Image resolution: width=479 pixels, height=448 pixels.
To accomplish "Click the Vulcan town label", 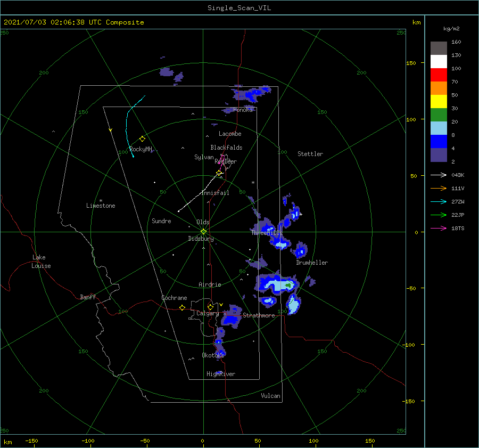I will 270,396.
